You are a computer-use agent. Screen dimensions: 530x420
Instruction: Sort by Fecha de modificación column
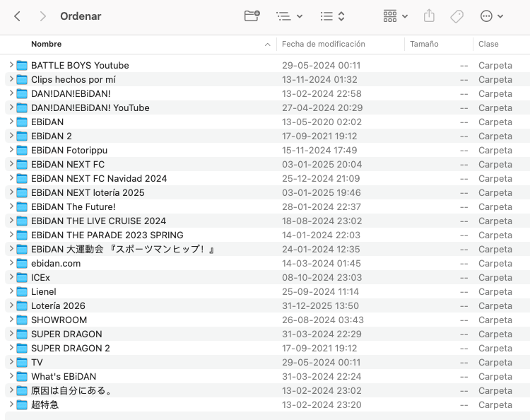324,44
